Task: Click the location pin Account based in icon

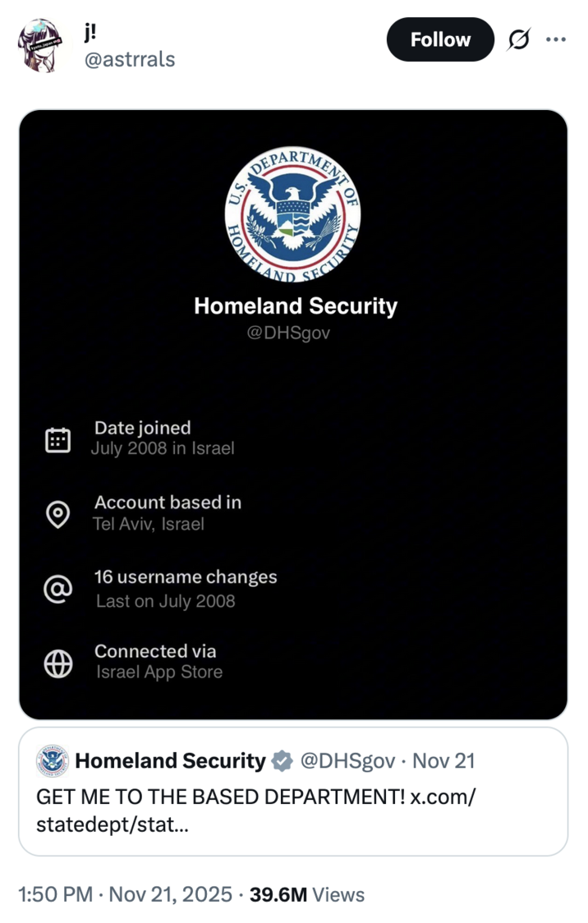Action: (57, 513)
